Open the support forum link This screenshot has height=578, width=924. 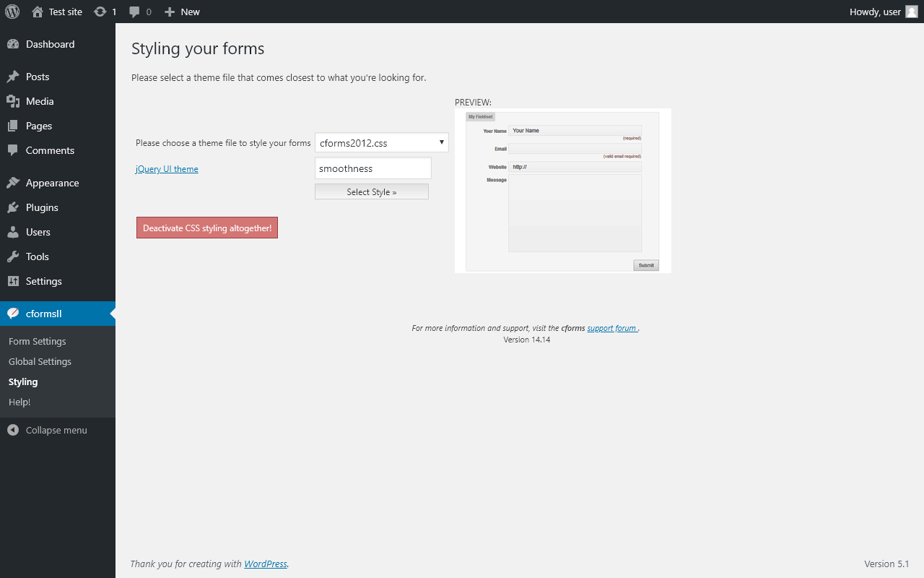click(x=612, y=328)
